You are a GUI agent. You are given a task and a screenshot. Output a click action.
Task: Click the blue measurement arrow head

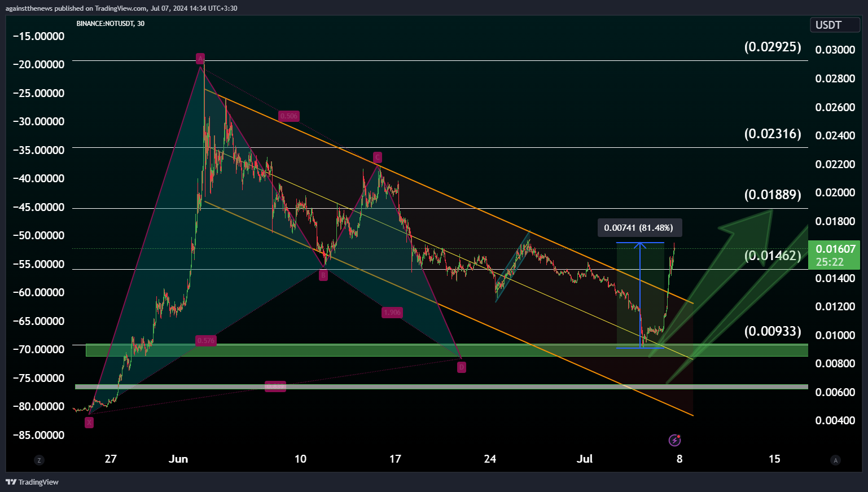(x=640, y=245)
